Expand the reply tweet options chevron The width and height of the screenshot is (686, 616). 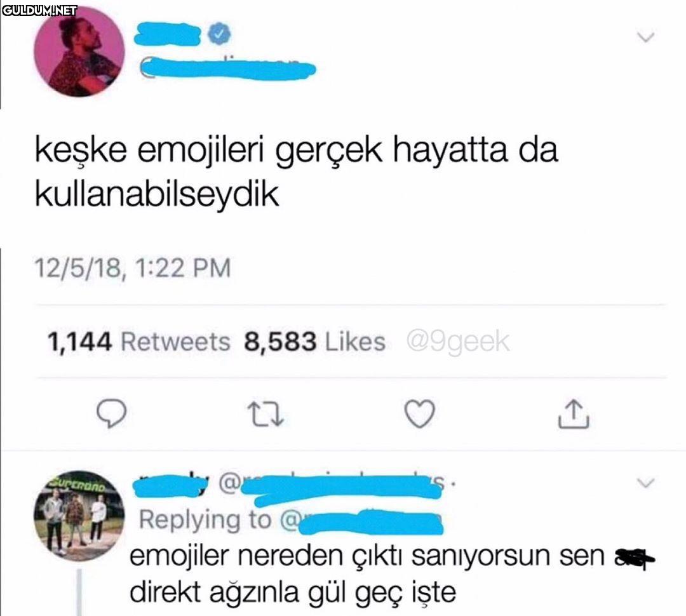tap(646, 483)
